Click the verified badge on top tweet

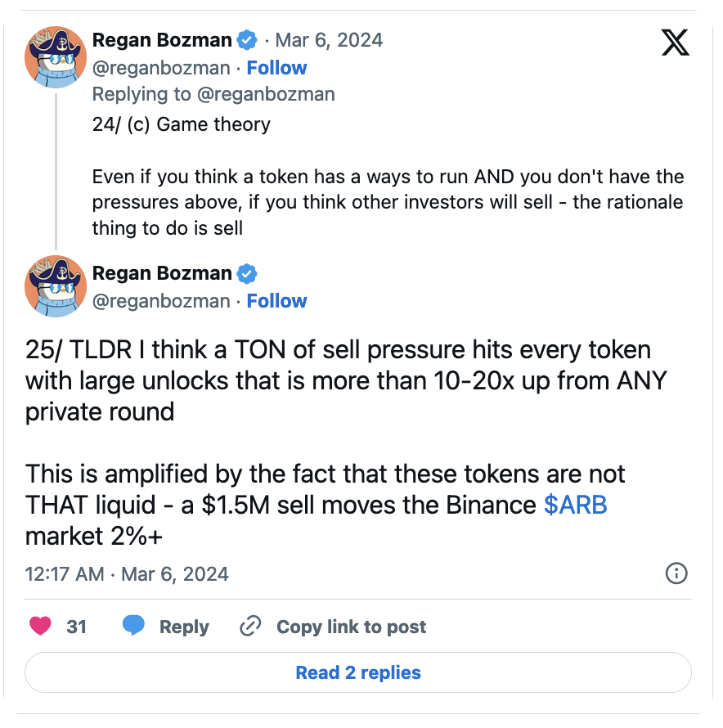(247, 40)
